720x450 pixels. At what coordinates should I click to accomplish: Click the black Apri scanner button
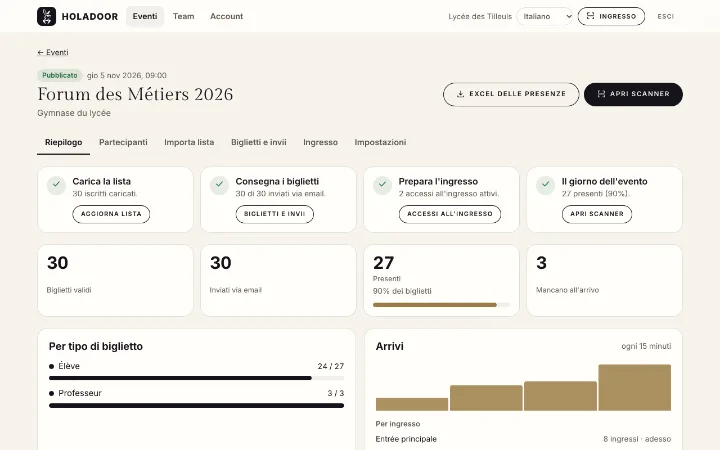pos(633,94)
